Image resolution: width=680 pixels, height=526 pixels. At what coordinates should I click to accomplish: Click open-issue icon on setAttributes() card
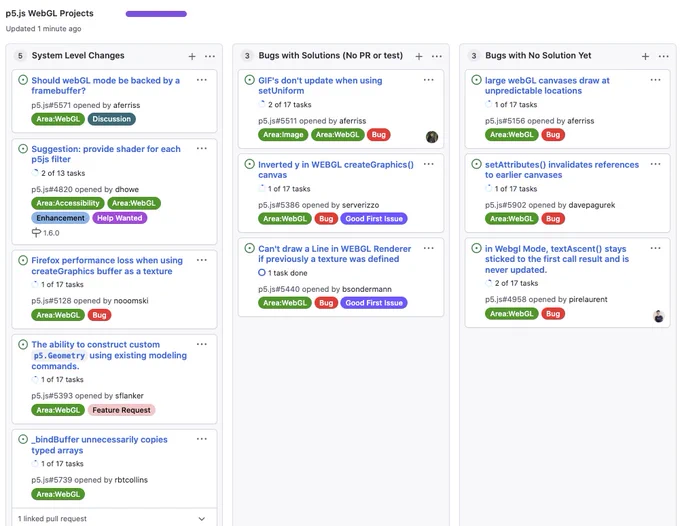pyautogui.click(x=476, y=164)
